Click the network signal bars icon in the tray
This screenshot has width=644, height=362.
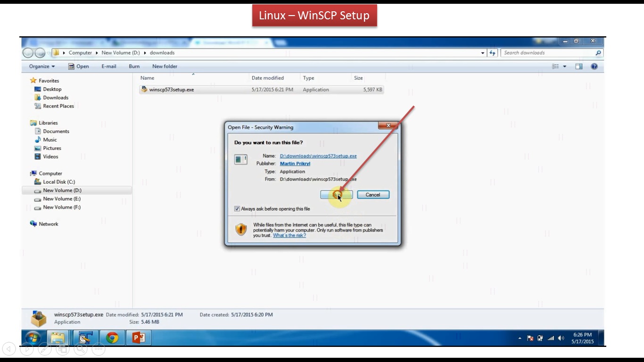point(551,338)
